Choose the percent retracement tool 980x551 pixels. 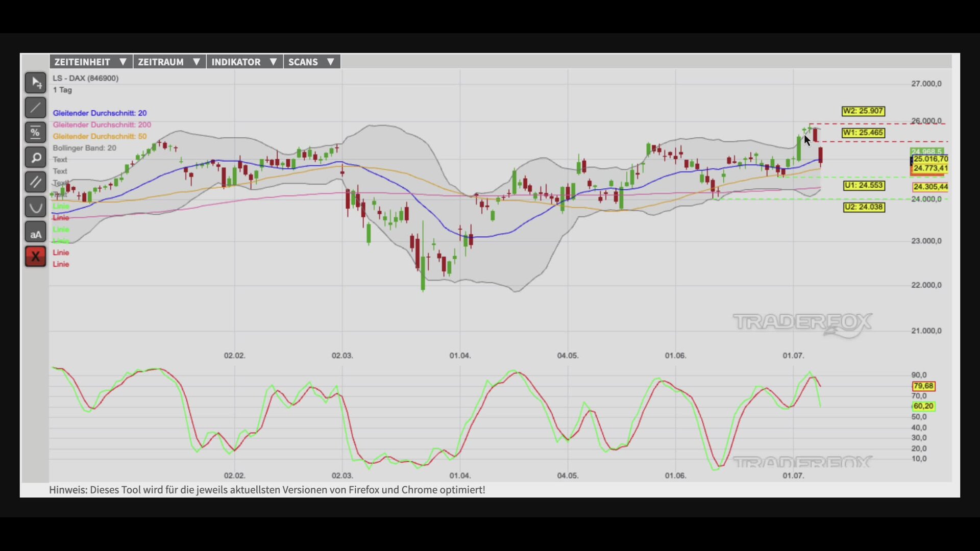pos(36,133)
